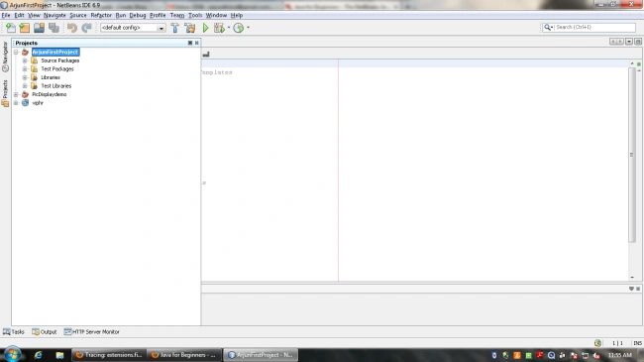
Task: Select the PicDisplaydemo project
Action: [50, 94]
